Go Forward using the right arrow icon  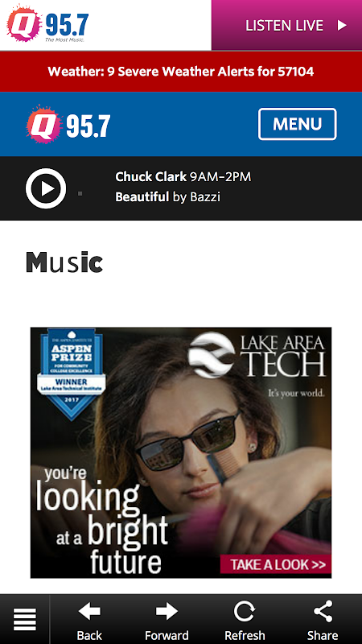[167, 612]
